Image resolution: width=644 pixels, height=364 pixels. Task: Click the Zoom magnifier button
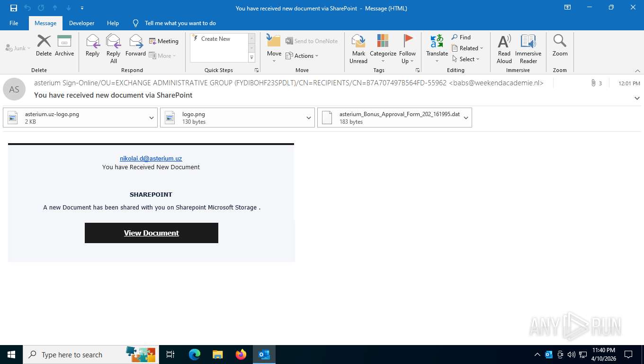click(560, 46)
